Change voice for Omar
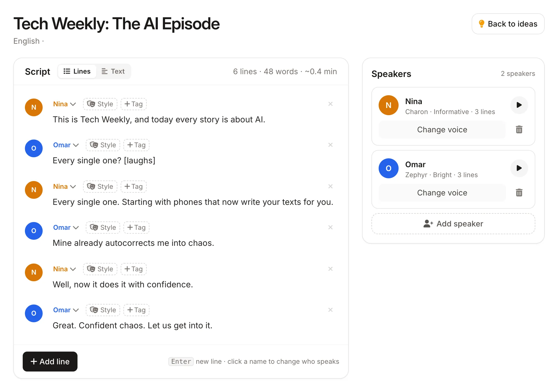Viewport: 558px width, 392px height. pos(442,193)
